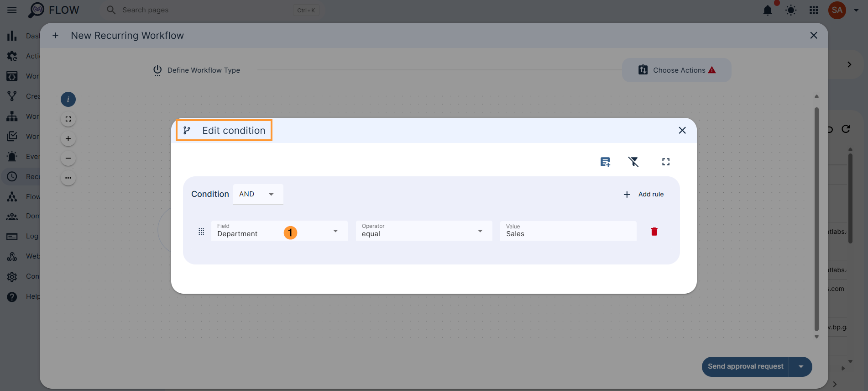Screen dimensions: 868x391
Task: Click the refresh icon behind the panel
Action: click(846, 129)
